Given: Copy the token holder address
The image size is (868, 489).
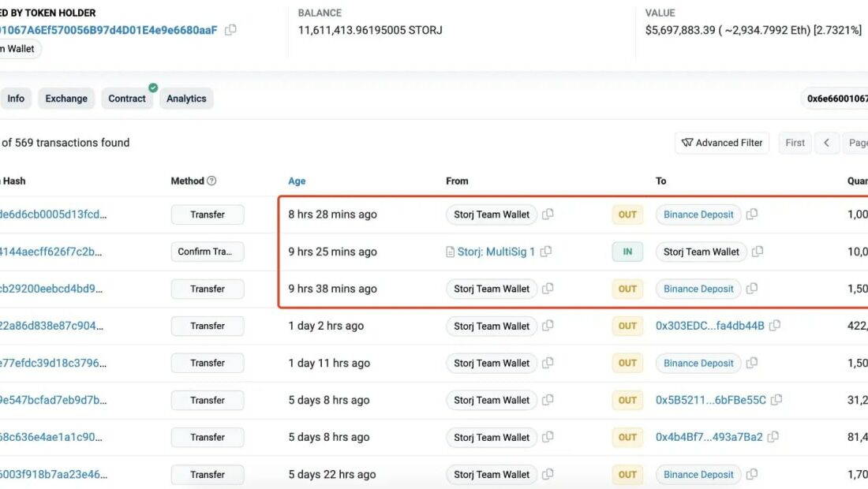Looking at the screenshot, I should (x=231, y=30).
